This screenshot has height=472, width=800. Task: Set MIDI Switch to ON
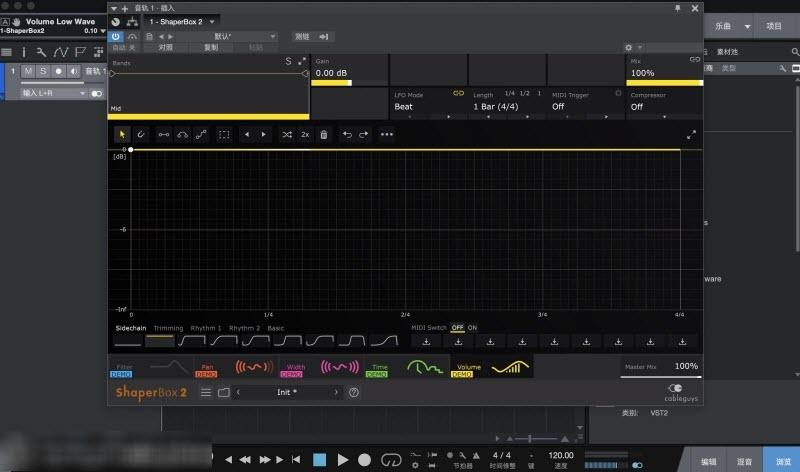tap(472, 328)
